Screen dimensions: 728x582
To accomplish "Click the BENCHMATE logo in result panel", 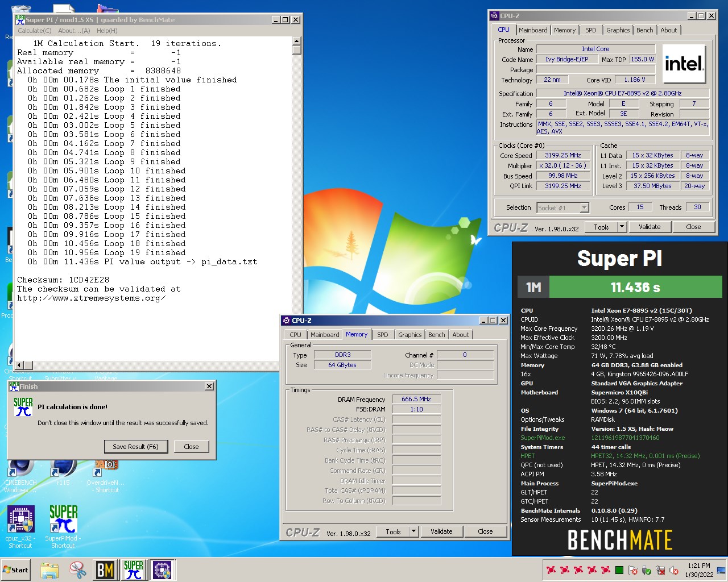I will point(620,540).
